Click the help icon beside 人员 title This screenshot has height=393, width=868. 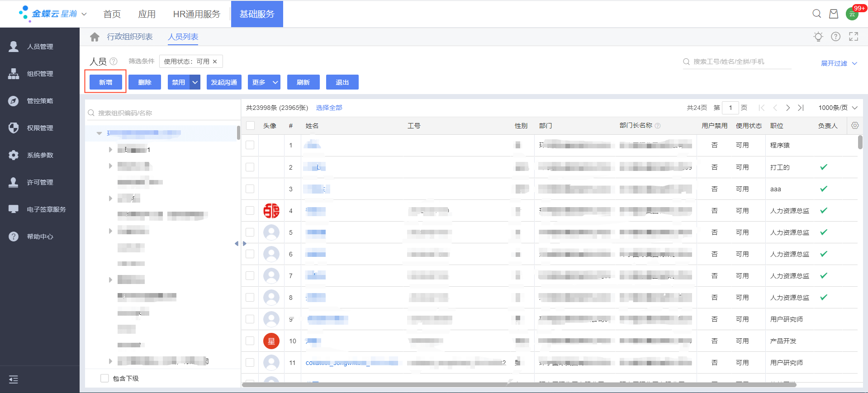114,62
